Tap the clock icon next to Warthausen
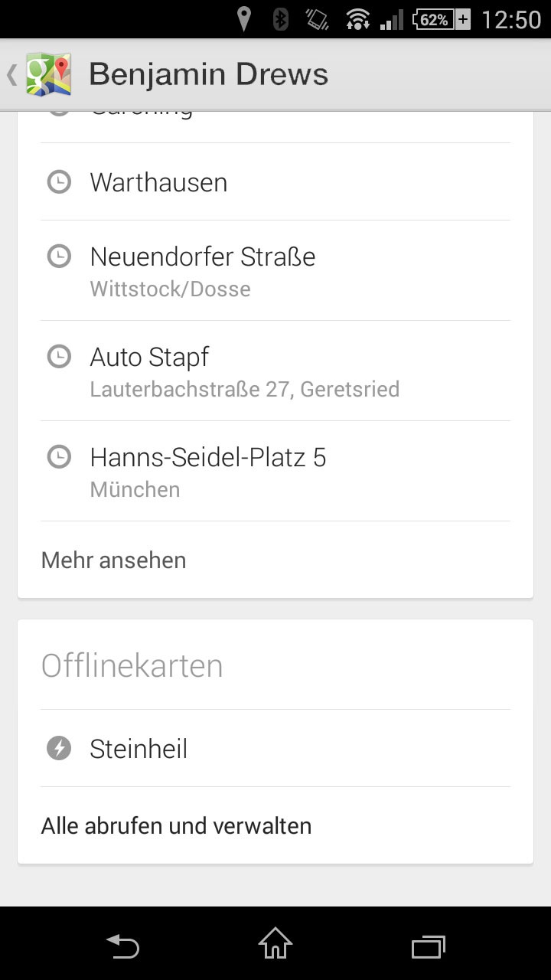 coord(59,182)
